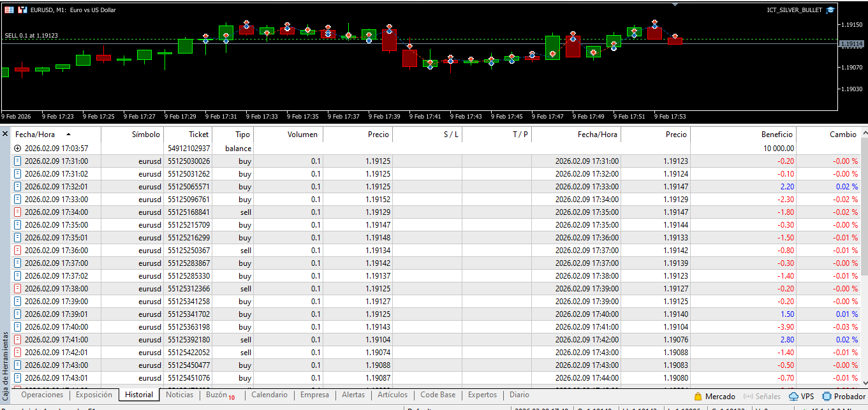Sort by the Fecha/Hora column header
The height and width of the screenshot is (410, 868).
click(38, 135)
